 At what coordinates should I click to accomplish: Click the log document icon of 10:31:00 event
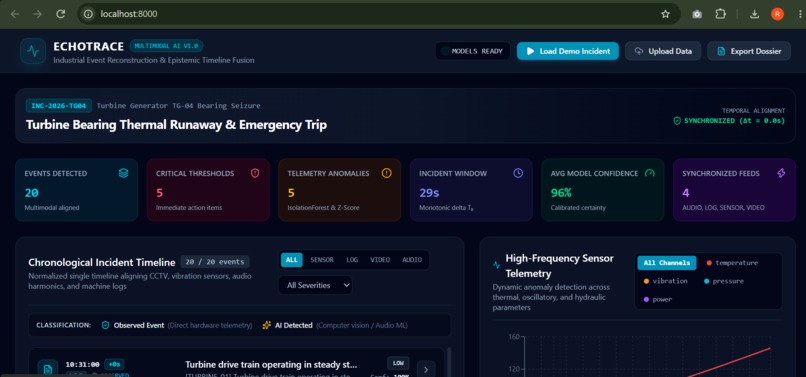pyautogui.click(x=48, y=369)
